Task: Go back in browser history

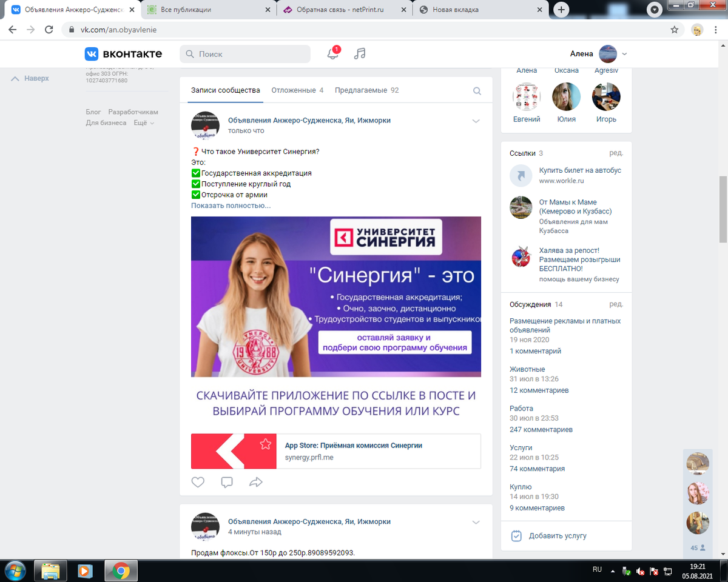Action: point(12,29)
